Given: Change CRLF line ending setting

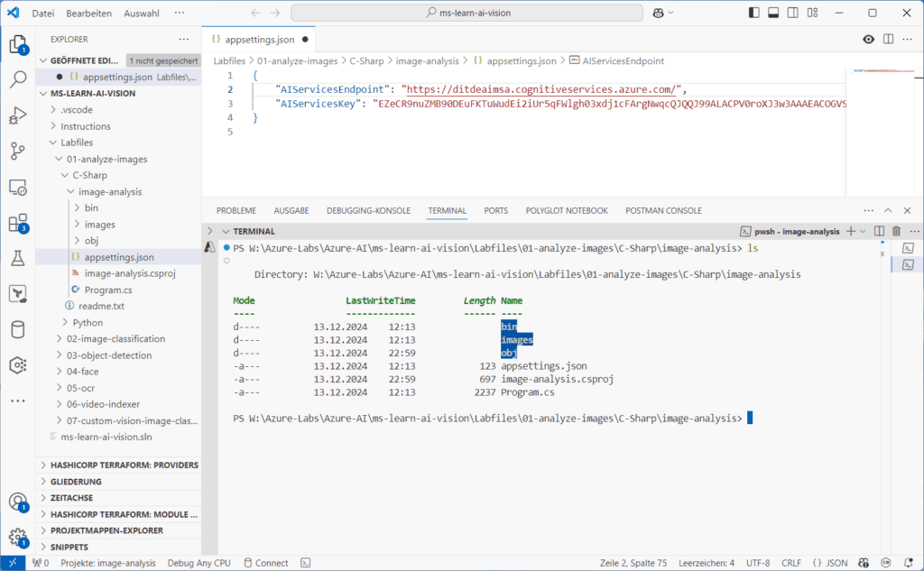Looking at the screenshot, I should tap(791, 563).
